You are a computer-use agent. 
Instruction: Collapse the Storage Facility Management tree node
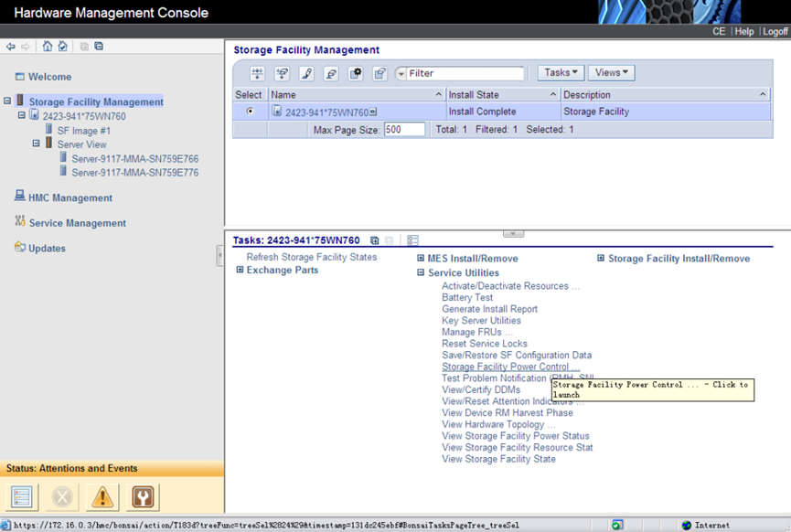(7, 101)
